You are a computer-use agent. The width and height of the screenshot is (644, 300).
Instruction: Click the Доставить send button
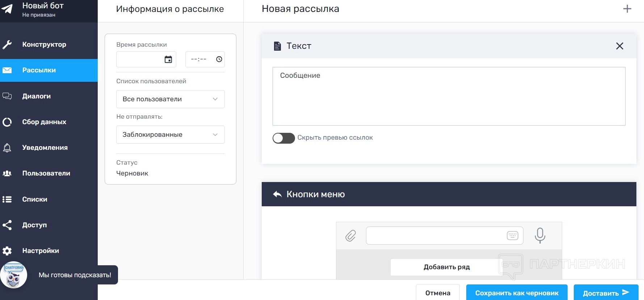[606, 293]
